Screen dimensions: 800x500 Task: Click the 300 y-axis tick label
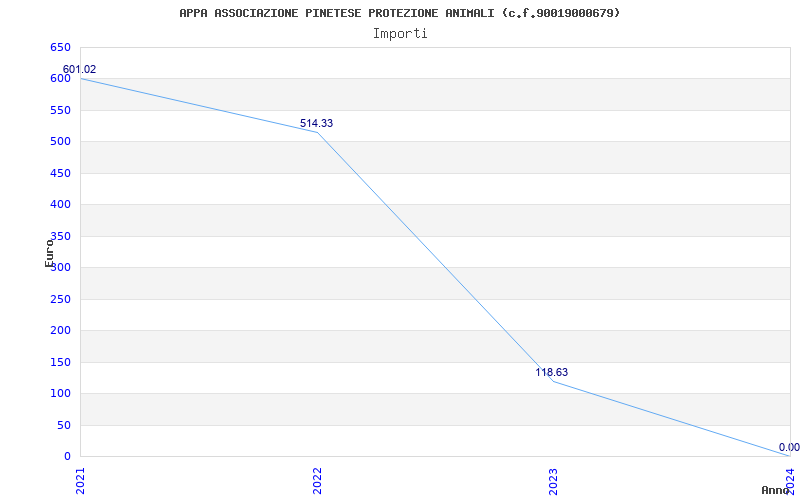pos(60,267)
